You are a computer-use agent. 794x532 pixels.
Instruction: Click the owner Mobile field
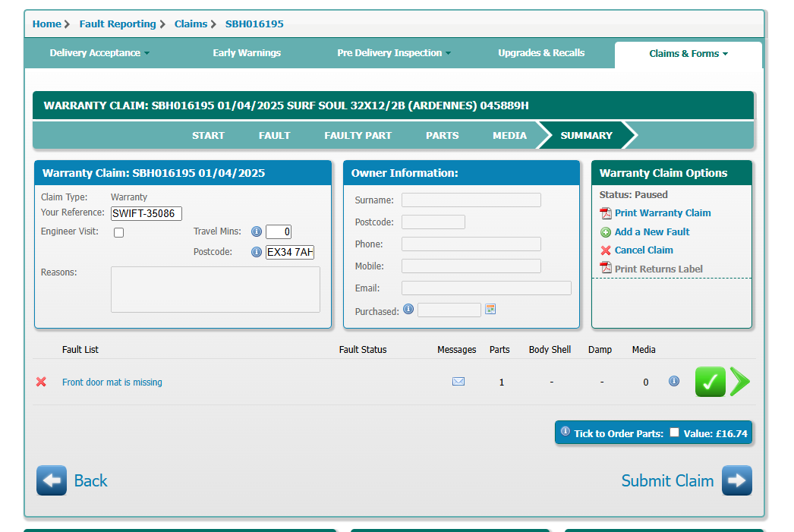(471, 266)
